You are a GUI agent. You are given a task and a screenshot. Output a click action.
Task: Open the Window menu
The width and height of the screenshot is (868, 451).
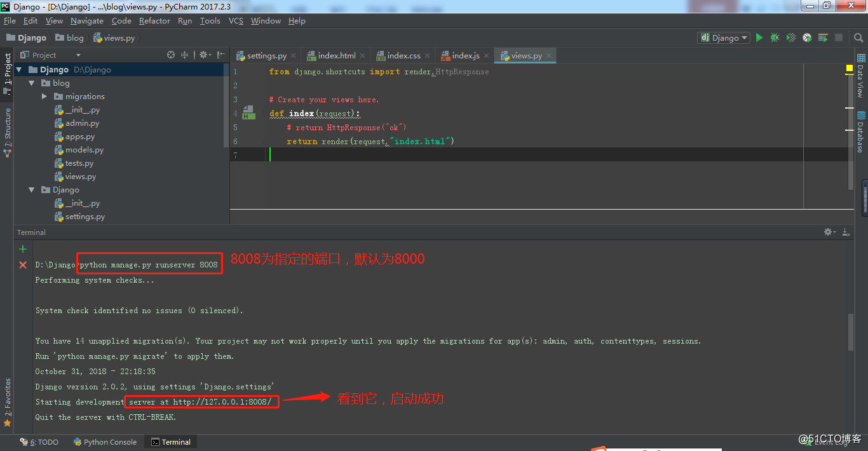tap(266, 21)
